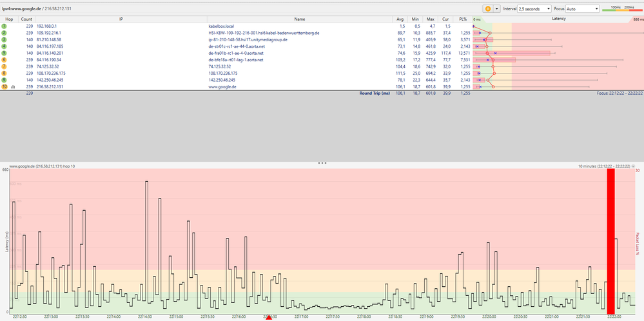Click the Cur column header
The width and height of the screenshot is (644, 321).
pyautogui.click(x=445, y=19)
